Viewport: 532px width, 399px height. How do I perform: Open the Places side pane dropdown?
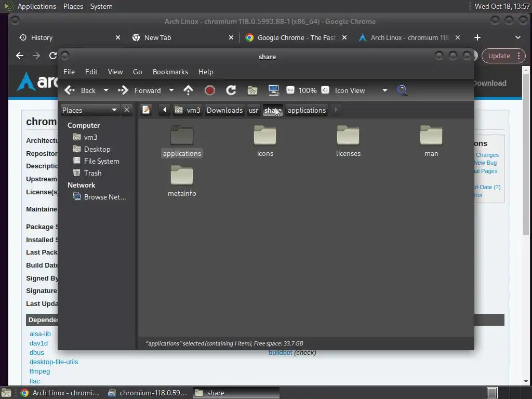click(89, 110)
